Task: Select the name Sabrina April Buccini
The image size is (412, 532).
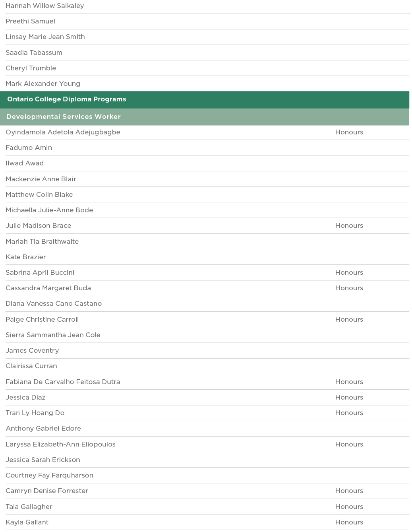Action: pos(40,273)
